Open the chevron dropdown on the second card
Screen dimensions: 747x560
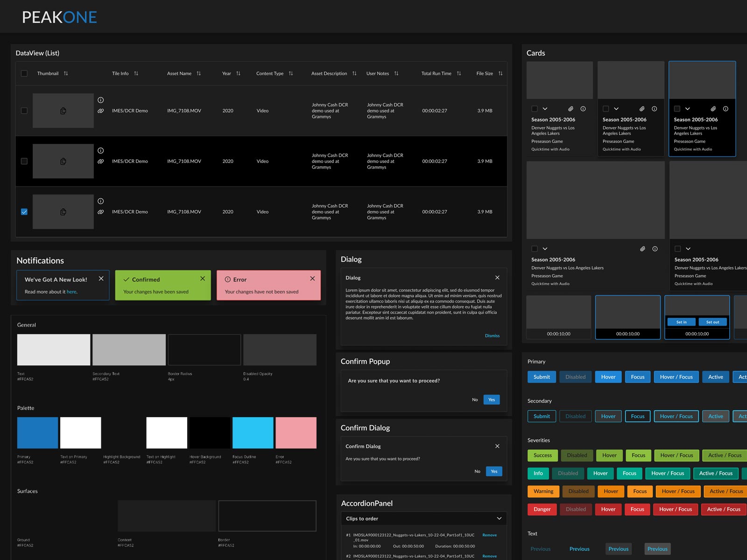[x=616, y=109]
